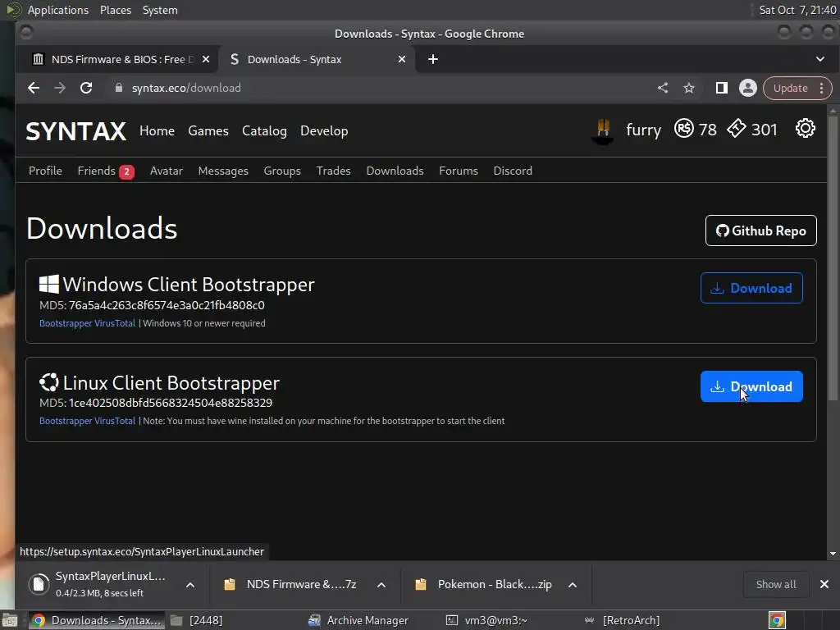Close the NDS Firmware & BIOS tab

pos(206,59)
